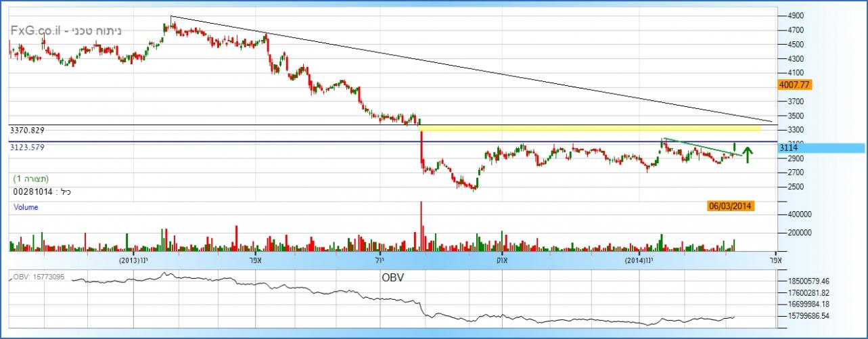Click the January 2014 time axis label
The width and height of the screenshot is (868, 339).
pyautogui.click(x=639, y=260)
